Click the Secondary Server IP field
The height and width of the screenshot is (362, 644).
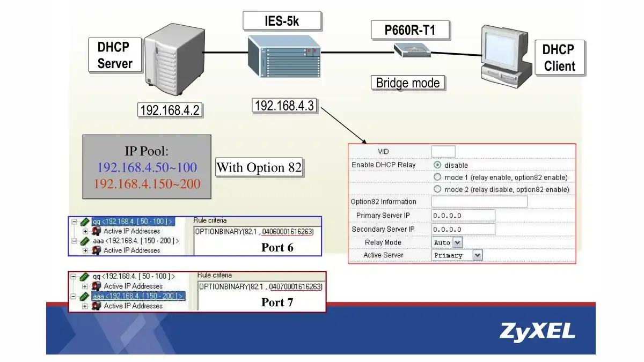click(463, 229)
